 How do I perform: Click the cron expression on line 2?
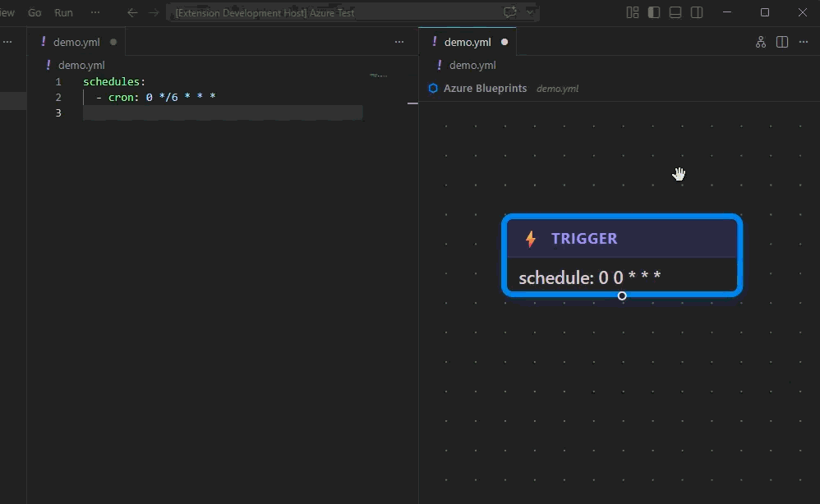[181, 97]
